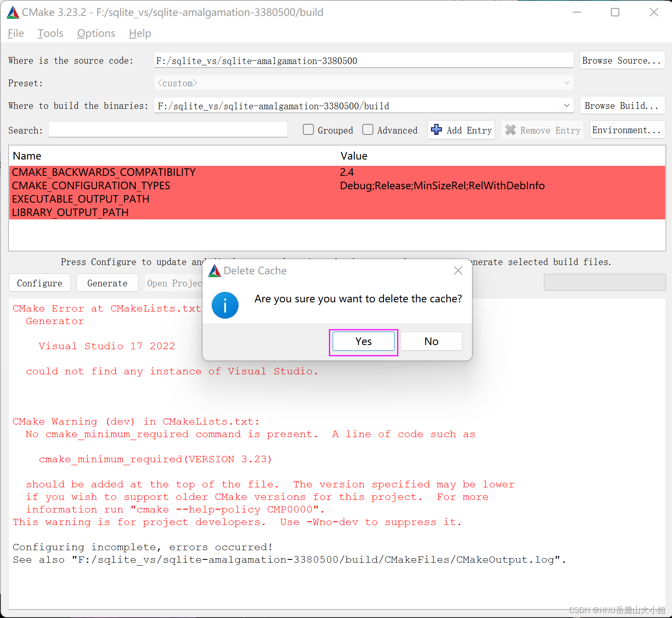This screenshot has width=672, height=618.
Task: Click 'could not find any instance' error line
Action: coord(172,371)
